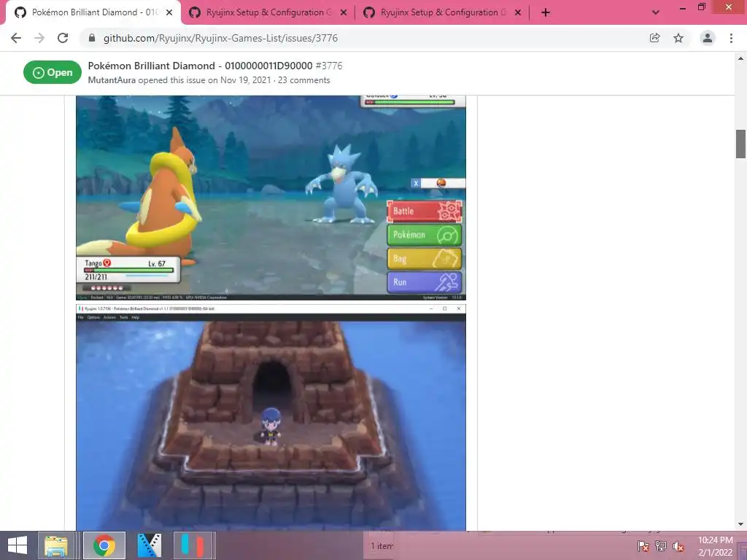Click the Poké Ball X shortcut in the battle screenshot

[x=438, y=183]
